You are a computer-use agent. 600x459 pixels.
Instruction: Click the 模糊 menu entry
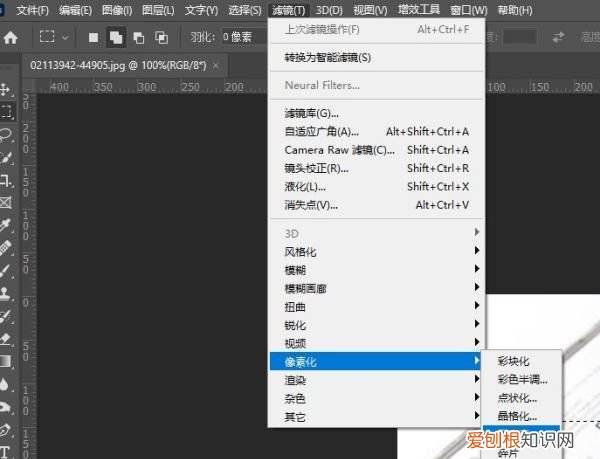(x=377, y=270)
